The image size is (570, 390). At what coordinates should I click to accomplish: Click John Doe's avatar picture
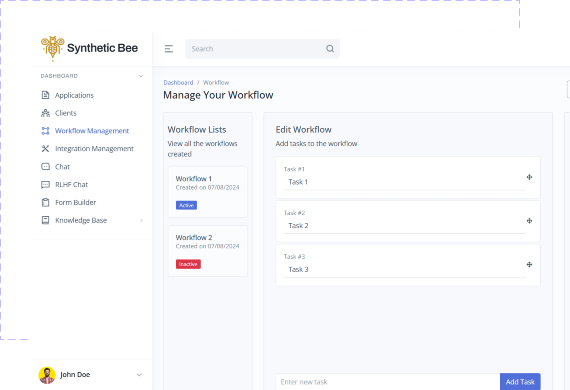tap(47, 375)
